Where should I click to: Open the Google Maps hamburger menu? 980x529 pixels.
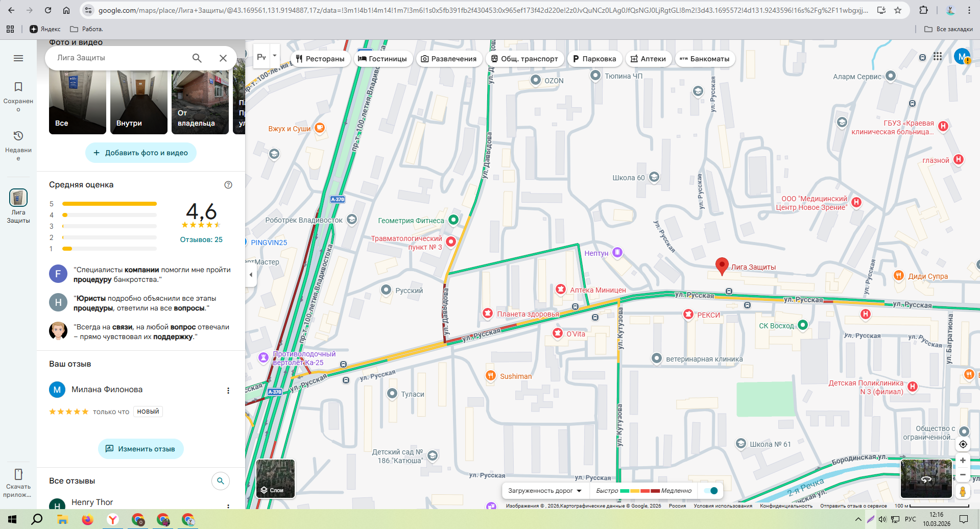[18, 58]
